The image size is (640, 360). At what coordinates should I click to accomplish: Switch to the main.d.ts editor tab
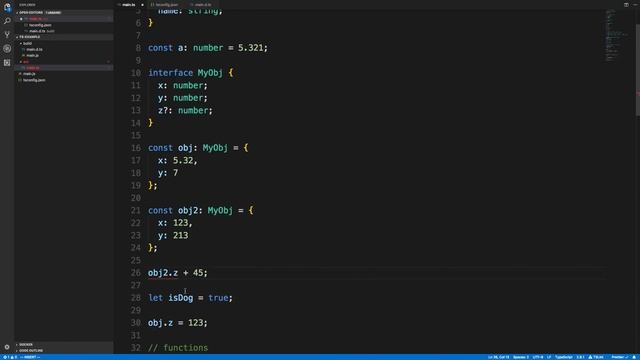click(203, 4)
